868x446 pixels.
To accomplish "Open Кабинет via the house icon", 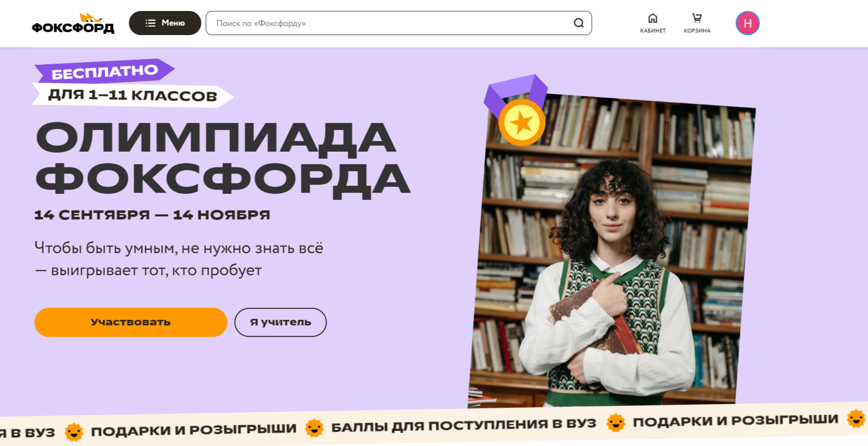I will [653, 18].
